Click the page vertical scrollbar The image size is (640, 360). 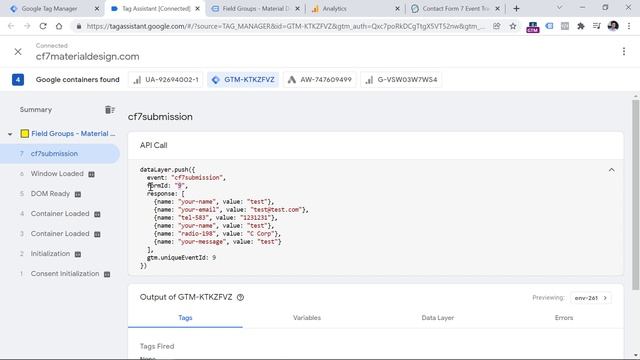click(x=636, y=195)
